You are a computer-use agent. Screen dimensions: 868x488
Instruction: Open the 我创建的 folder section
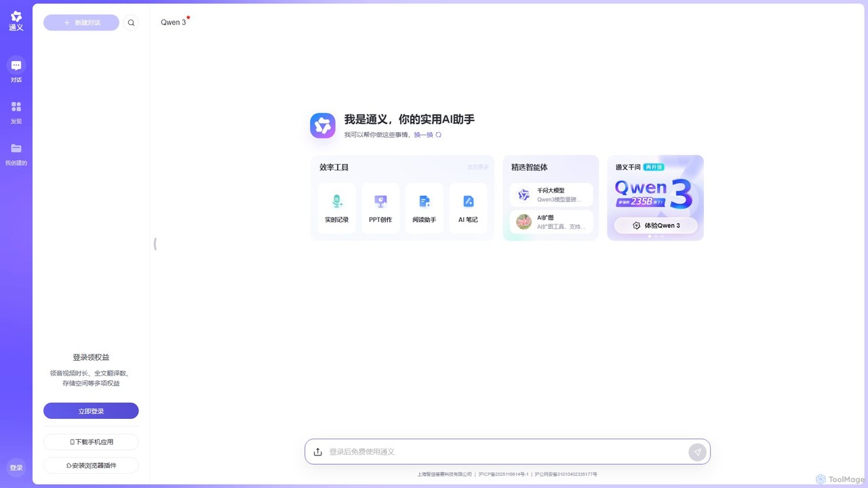(16, 153)
